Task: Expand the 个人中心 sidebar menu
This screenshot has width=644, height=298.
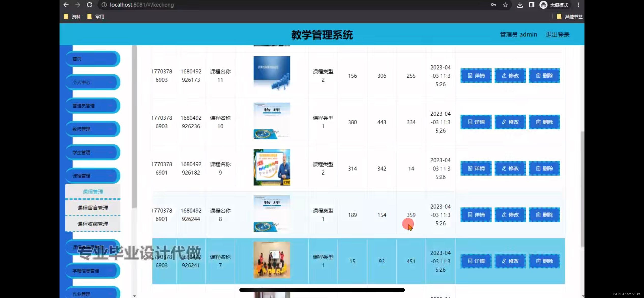Action: [x=93, y=82]
